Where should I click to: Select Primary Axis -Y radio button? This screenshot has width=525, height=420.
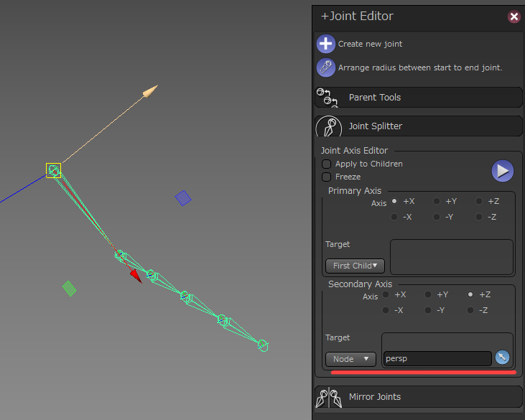pyautogui.click(x=437, y=217)
